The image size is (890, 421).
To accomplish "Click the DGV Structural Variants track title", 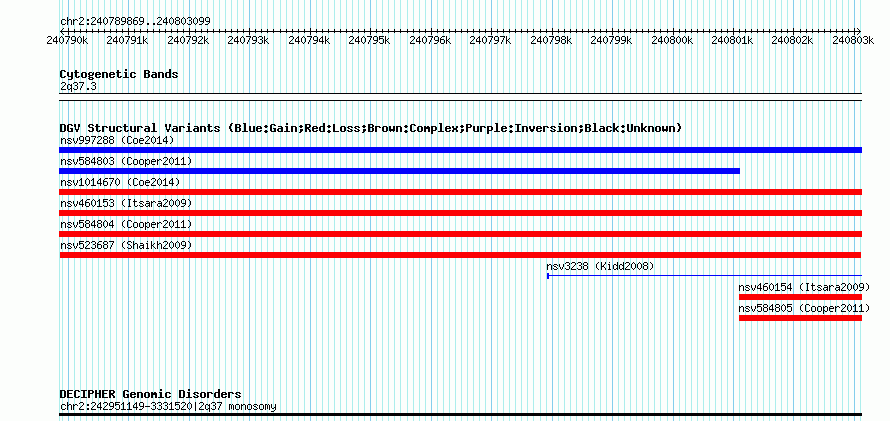I will point(371,128).
